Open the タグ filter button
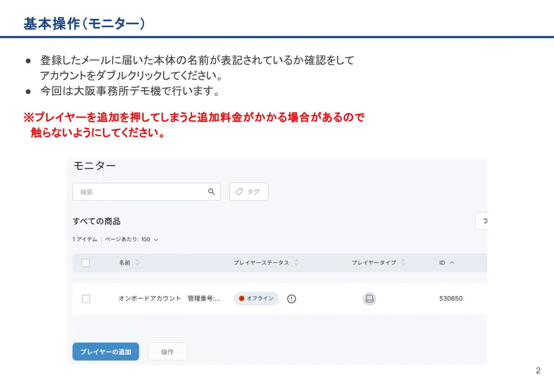The width and height of the screenshot is (554, 392). coord(249,192)
